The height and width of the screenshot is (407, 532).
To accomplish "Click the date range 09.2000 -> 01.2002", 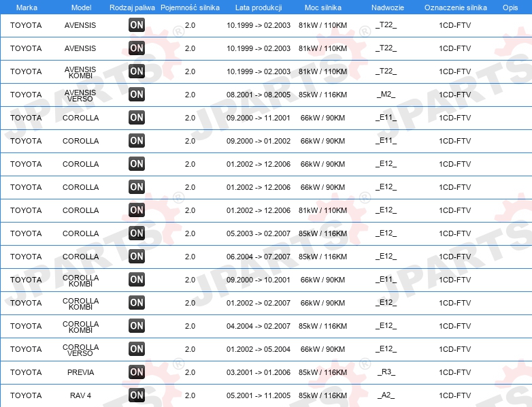I will click(x=259, y=141).
